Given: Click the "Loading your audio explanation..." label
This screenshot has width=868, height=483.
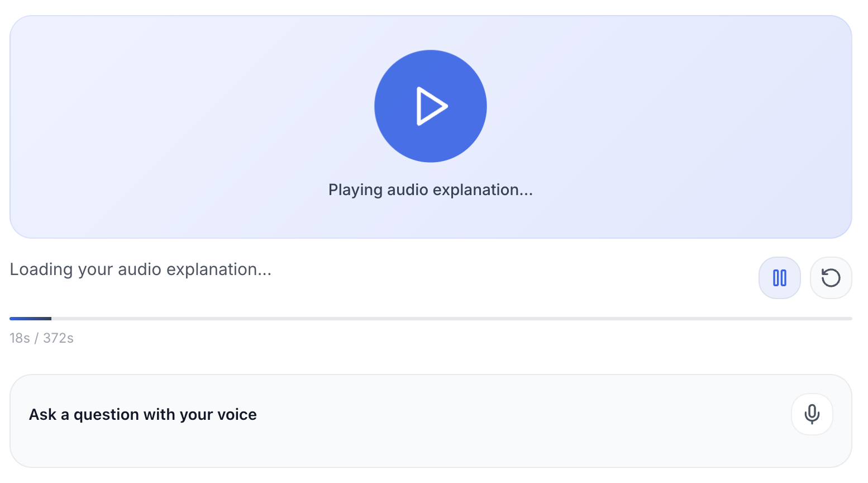Looking at the screenshot, I should [141, 269].
